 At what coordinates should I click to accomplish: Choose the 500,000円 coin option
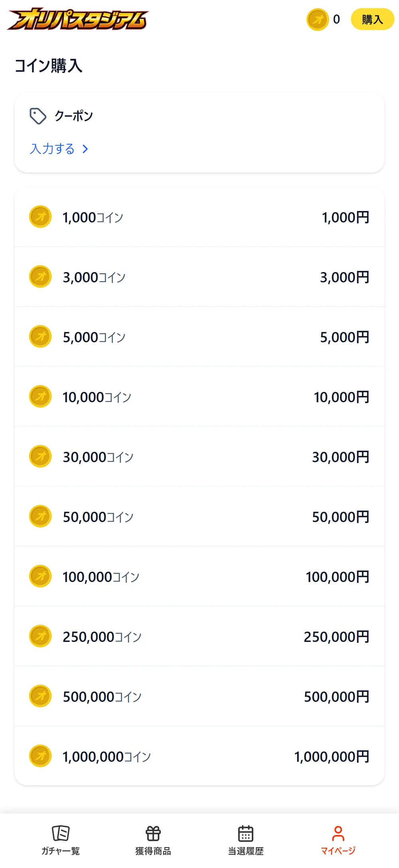(x=199, y=696)
